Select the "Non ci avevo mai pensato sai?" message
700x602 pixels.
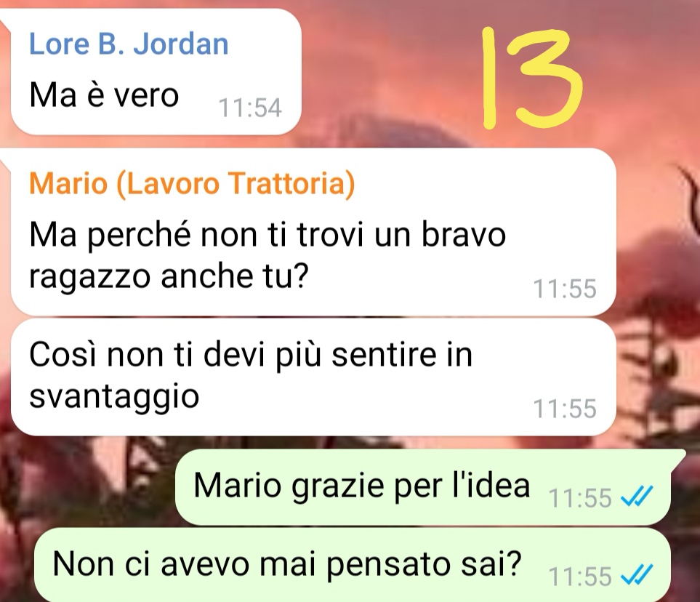[353, 565]
